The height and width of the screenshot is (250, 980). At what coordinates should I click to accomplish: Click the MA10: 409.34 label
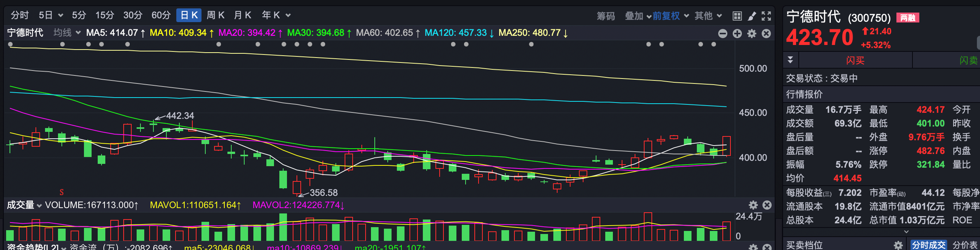point(182,33)
